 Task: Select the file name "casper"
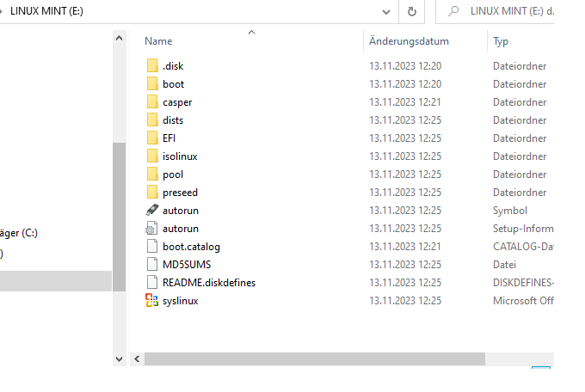click(177, 102)
